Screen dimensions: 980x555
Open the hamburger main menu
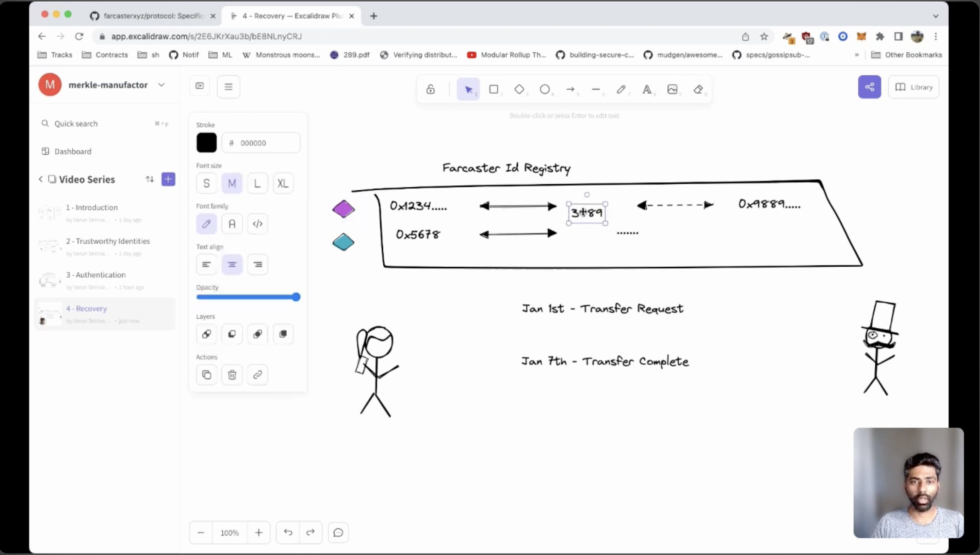pos(228,87)
